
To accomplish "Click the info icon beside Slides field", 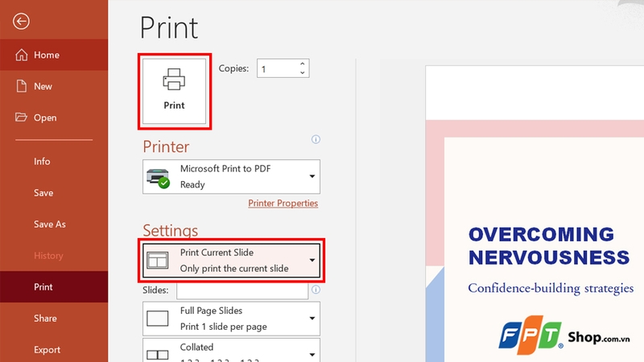I will [x=316, y=290].
